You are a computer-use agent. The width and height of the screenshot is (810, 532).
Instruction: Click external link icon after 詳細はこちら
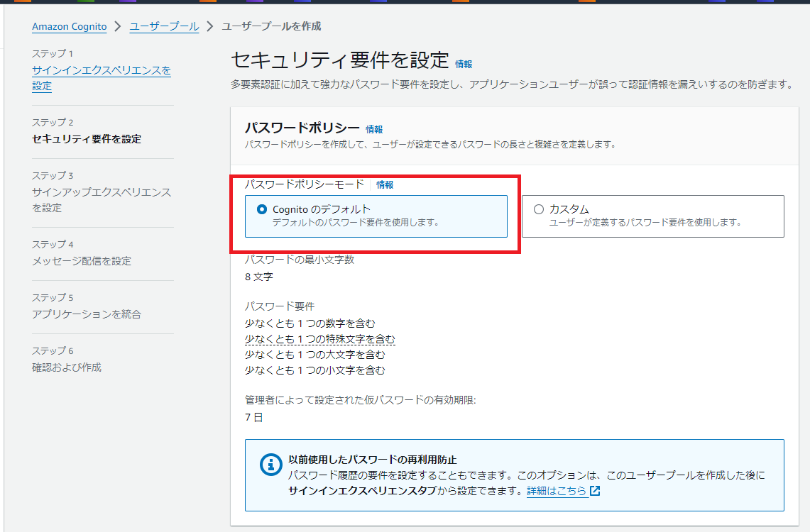(x=595, y=491)
